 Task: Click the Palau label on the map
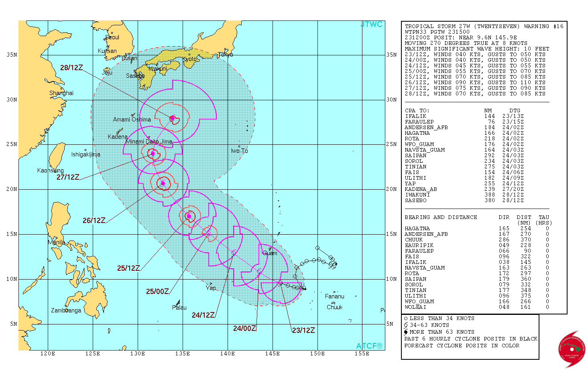(x=179, y=308)
